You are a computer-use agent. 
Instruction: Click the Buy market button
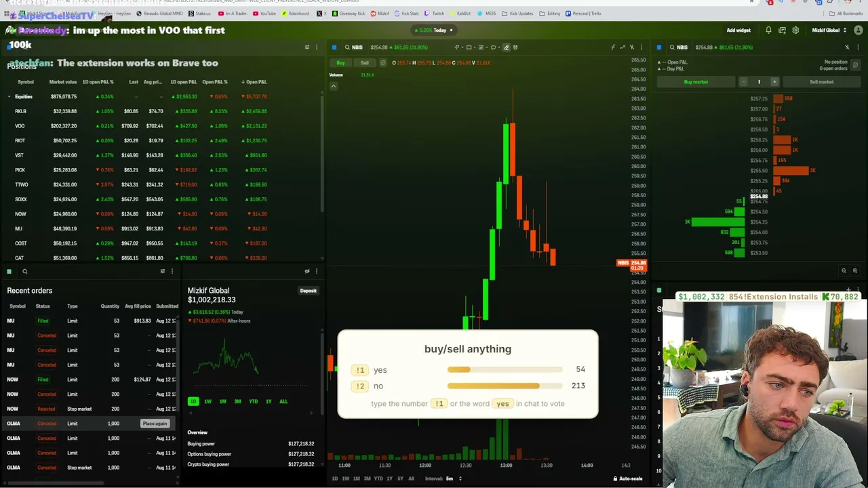click(x=696, y=82)
